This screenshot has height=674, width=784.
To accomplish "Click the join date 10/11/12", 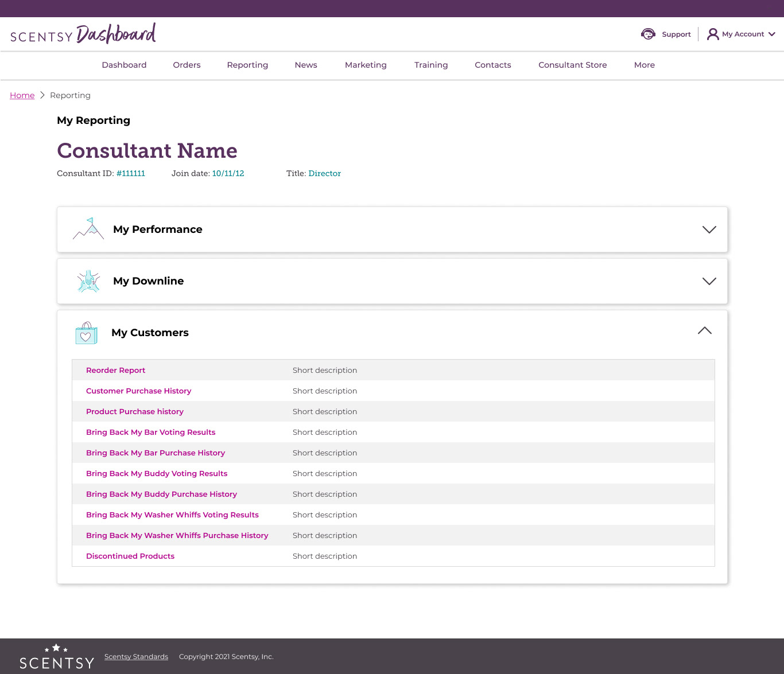I will click(x=228, y=173).
